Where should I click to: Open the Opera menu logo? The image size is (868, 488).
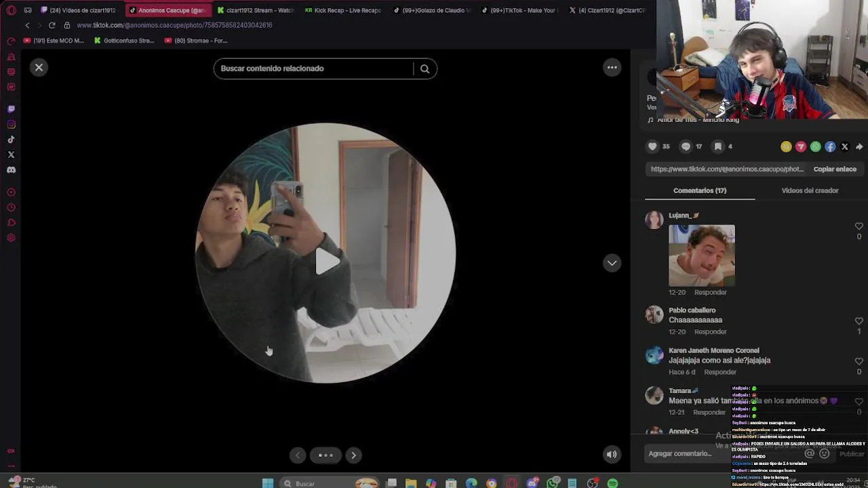pyautogui.click(x=11, y=10)
